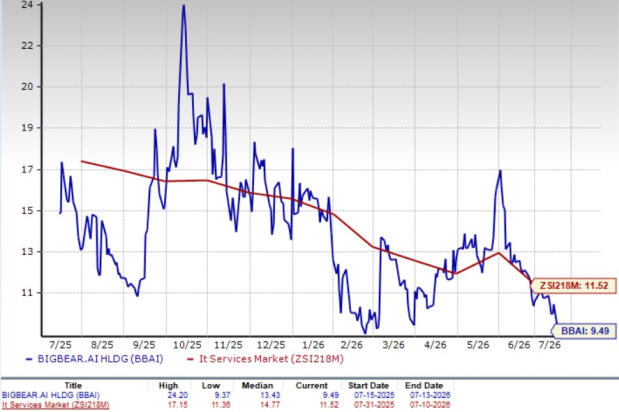Click the 8/25 x-axis label
This screenshot has height=412, width=619.
102,345
